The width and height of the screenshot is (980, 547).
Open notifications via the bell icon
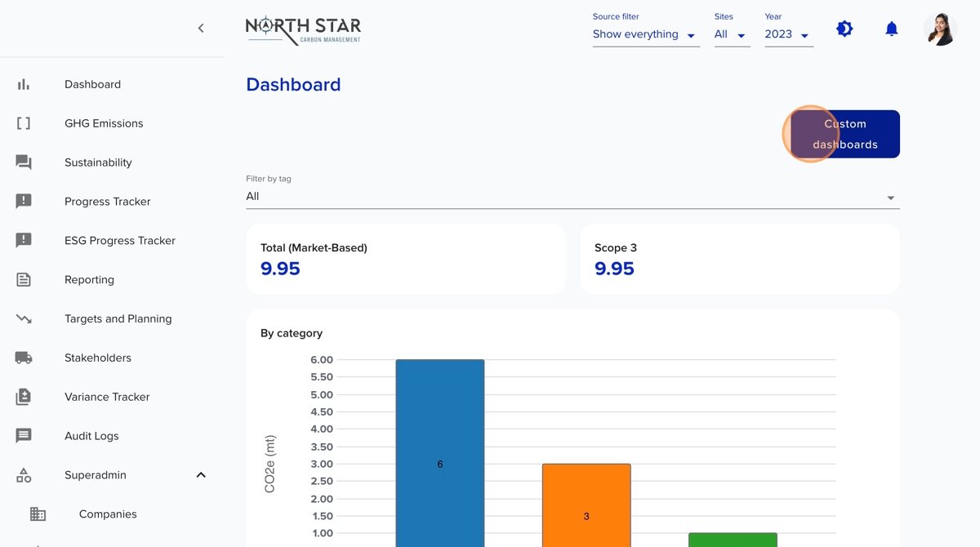pyautogui.click(x=892, y=29)
